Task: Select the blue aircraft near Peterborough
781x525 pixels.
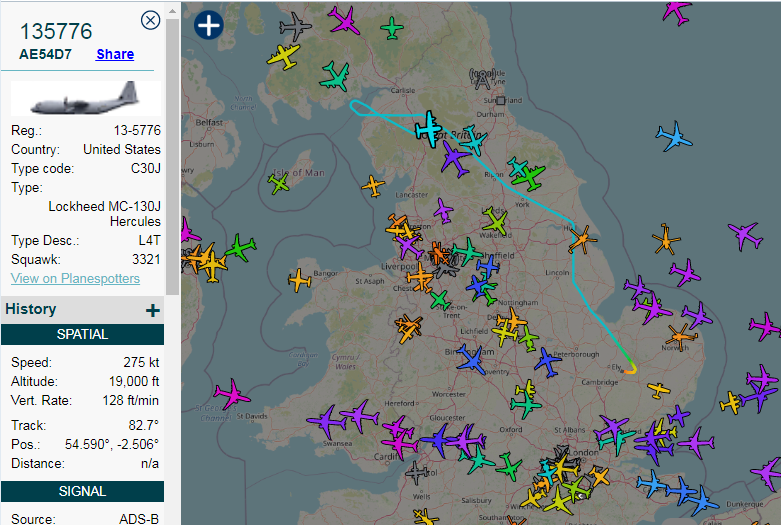Action: coord(548,362)
